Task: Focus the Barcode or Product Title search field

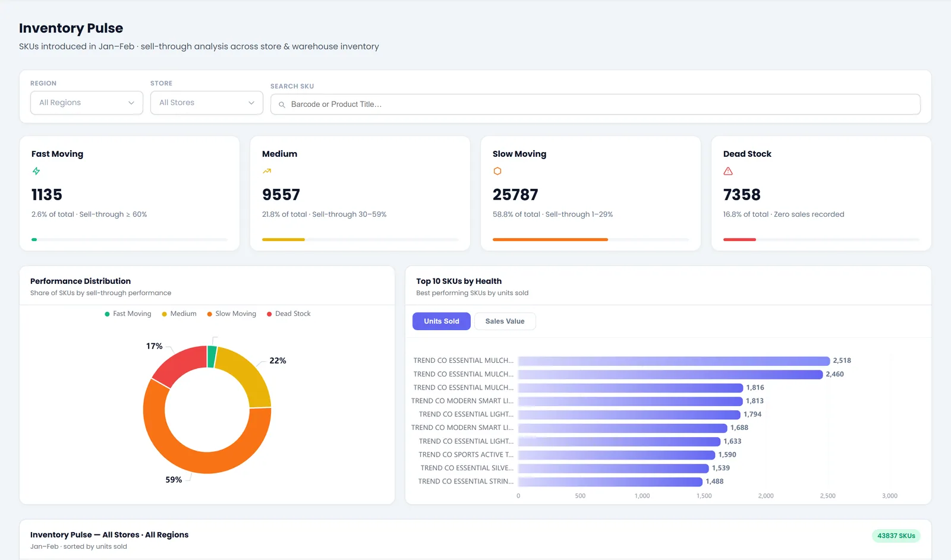Action: click(596, 105)
